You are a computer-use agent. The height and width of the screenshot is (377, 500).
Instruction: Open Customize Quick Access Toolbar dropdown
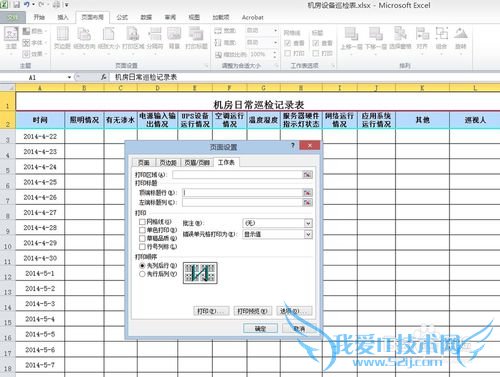(x=67, y=5)
